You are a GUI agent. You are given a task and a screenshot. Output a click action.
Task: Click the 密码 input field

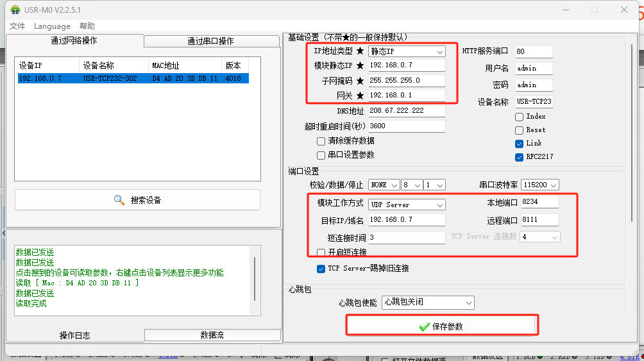click(x=534, y=85)
